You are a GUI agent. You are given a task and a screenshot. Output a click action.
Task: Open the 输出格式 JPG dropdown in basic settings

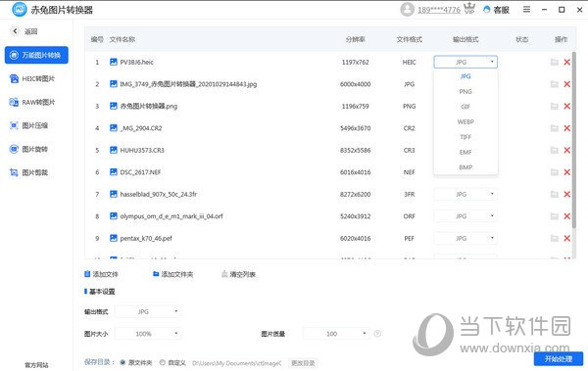point(148,311)
